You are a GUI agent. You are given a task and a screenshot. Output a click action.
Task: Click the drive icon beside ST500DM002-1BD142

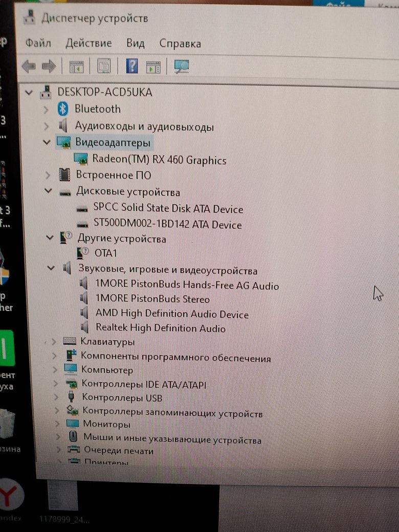click(x=83, y=225)
